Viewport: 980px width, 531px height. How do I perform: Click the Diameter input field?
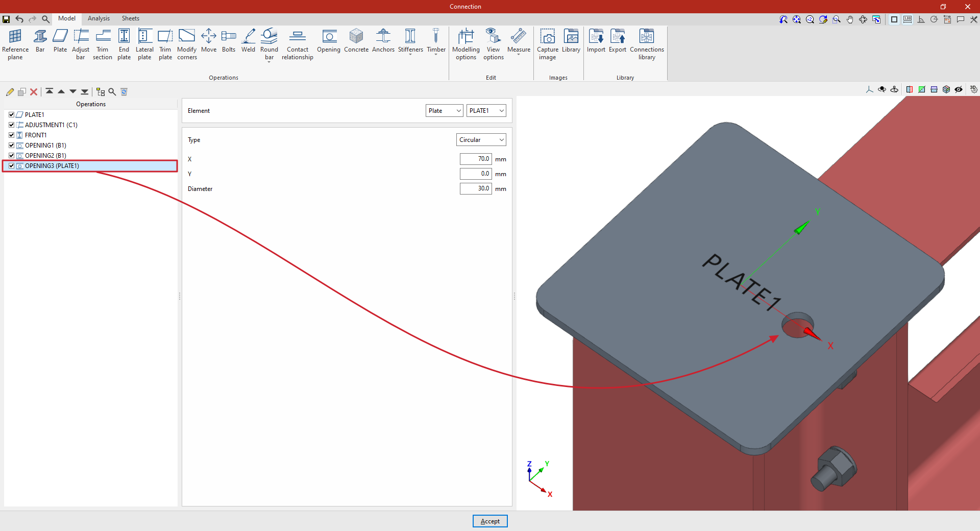pos(475,189)
